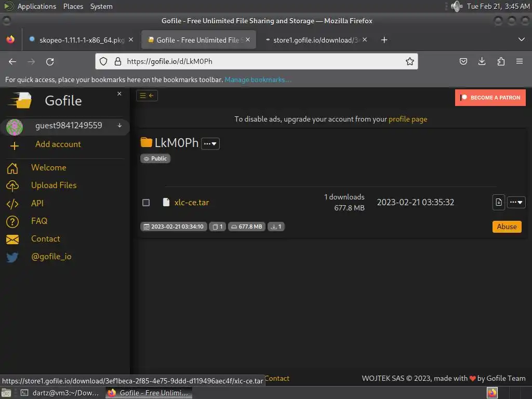Click the volume speaker icon in top panel
The height and width of the screenshot is (399, 532).
click(x=457, y=6)
